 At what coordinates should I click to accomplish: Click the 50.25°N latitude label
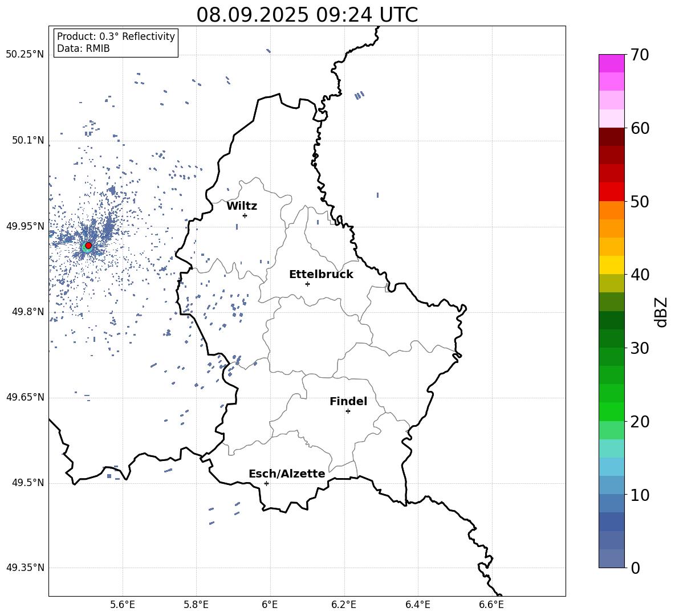[x=25, y=55]
